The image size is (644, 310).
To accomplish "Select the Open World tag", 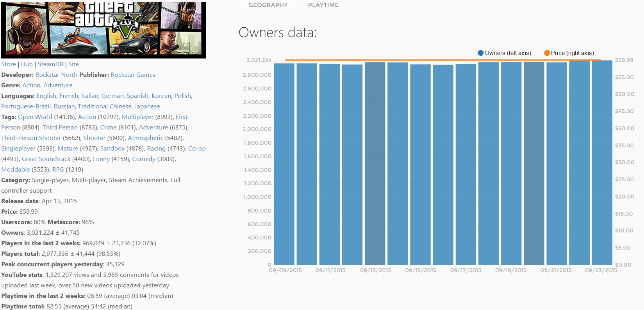I will click(35, 117).
